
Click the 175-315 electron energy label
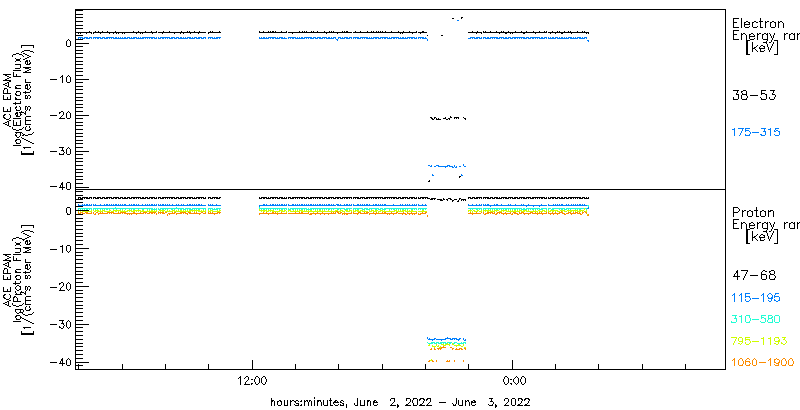point(756,133)
